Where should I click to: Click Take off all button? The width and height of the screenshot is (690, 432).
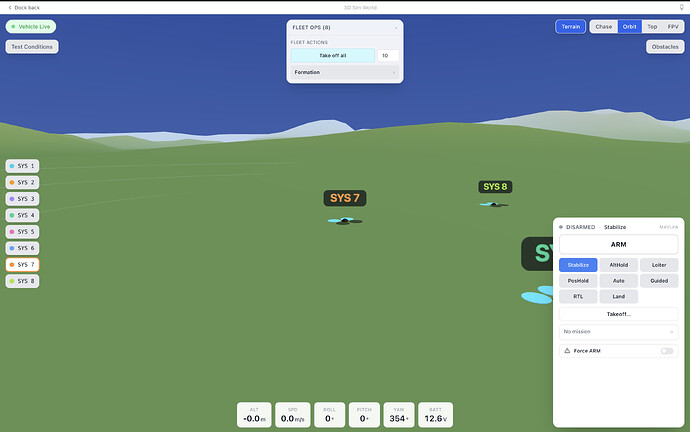pos(333,55)
